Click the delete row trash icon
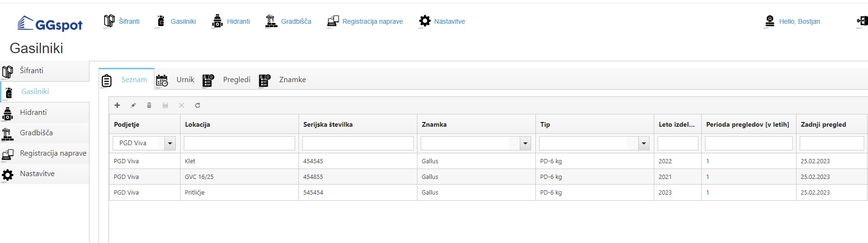The width and height of the screenshot is (868, 243). tap(149, 105)
